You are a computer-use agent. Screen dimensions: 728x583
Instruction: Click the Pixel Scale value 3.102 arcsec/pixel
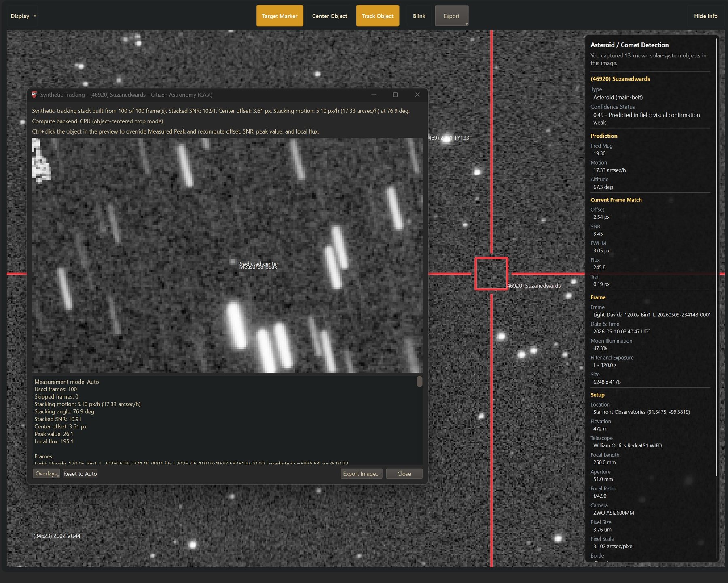point(613,547)
